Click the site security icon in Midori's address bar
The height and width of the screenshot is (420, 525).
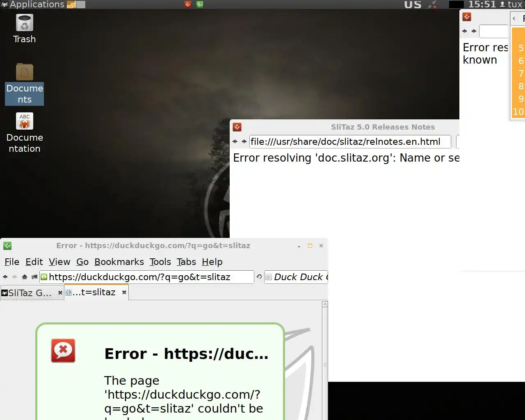pos(44,277)
